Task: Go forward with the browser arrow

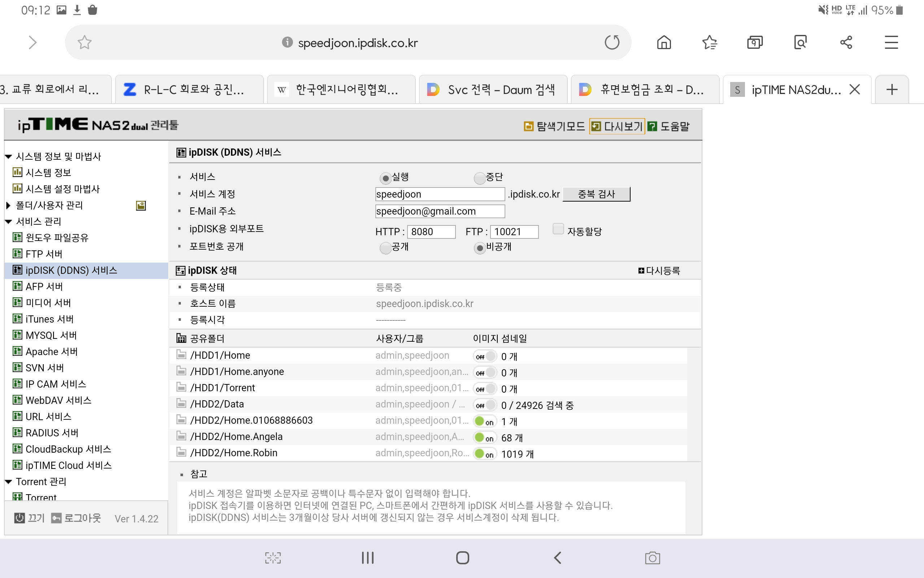Action: coord(32,42)
